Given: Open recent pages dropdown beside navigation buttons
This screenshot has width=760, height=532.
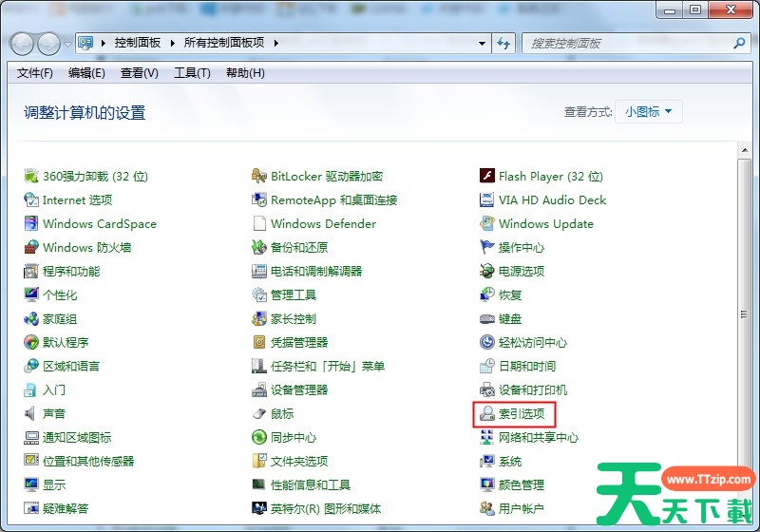Looking at the screenshot, I should (67, 44).
